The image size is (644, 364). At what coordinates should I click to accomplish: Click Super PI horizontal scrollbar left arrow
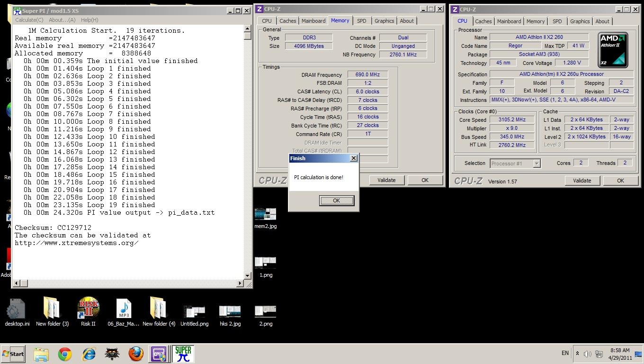click(x=17, y=283)
